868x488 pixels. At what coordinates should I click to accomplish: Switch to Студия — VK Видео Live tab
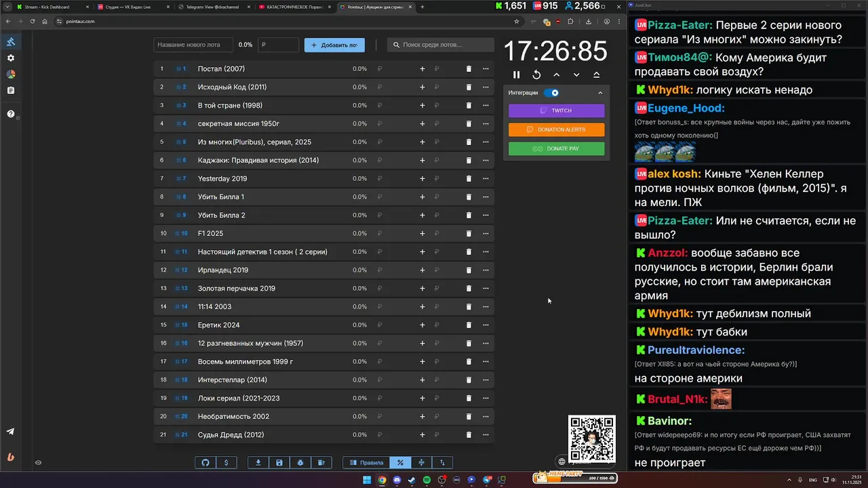(132, 7)
